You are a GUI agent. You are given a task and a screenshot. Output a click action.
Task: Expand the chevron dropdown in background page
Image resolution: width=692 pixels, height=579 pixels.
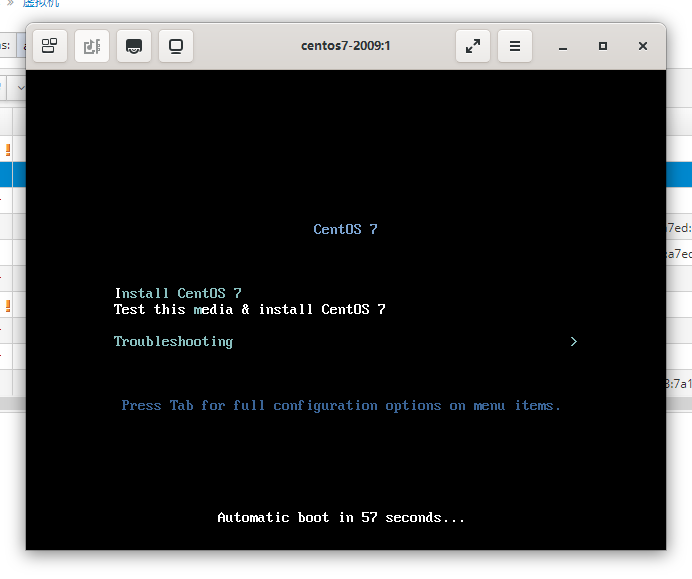pyautogui.click(x=20, y=88)
